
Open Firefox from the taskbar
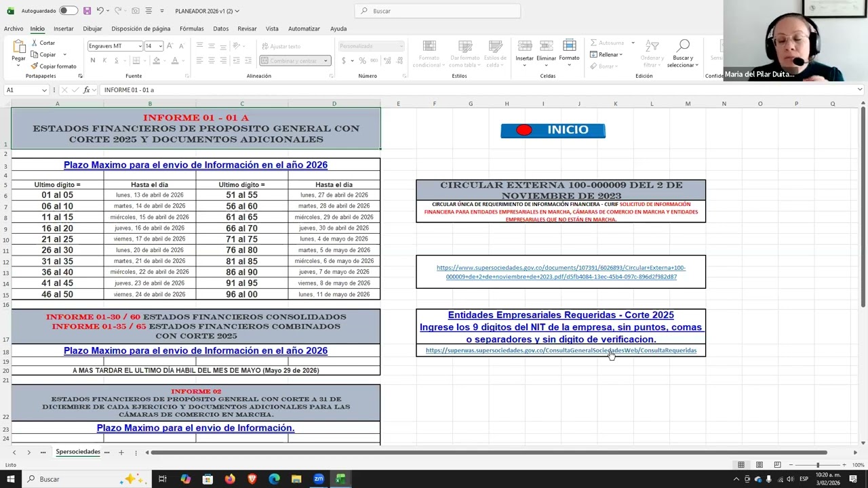coord(230,479)
